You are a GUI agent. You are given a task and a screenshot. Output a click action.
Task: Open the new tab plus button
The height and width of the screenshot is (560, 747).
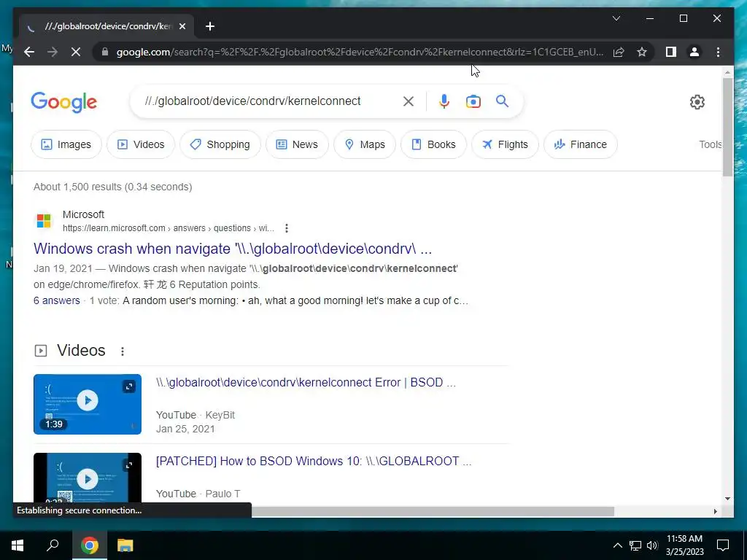click(210, 26)
